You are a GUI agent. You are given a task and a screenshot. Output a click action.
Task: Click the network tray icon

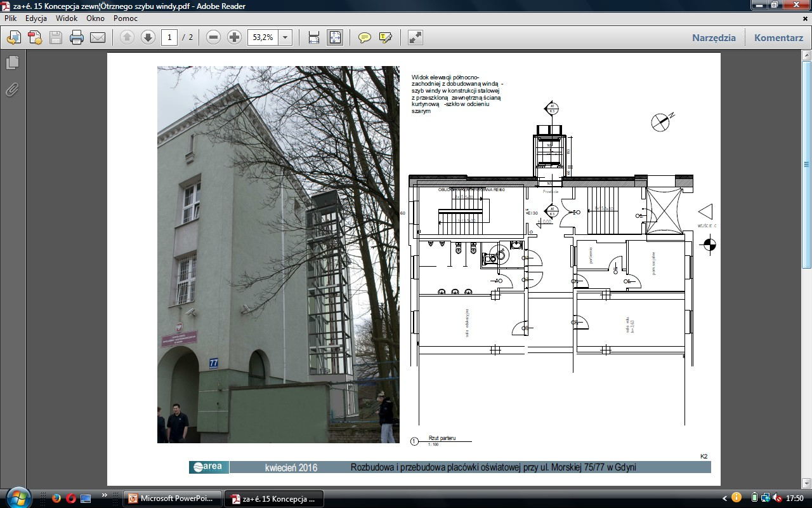coord(766,498)
